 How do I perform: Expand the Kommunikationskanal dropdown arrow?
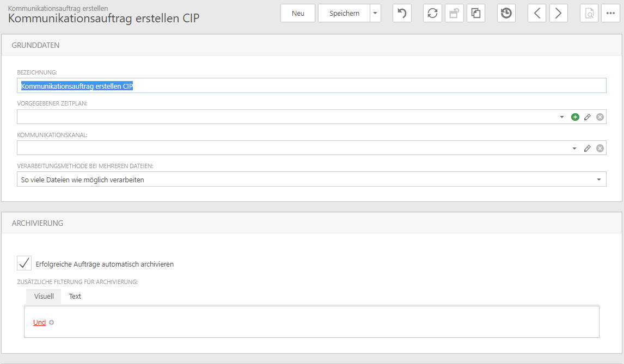coord(574,148)
